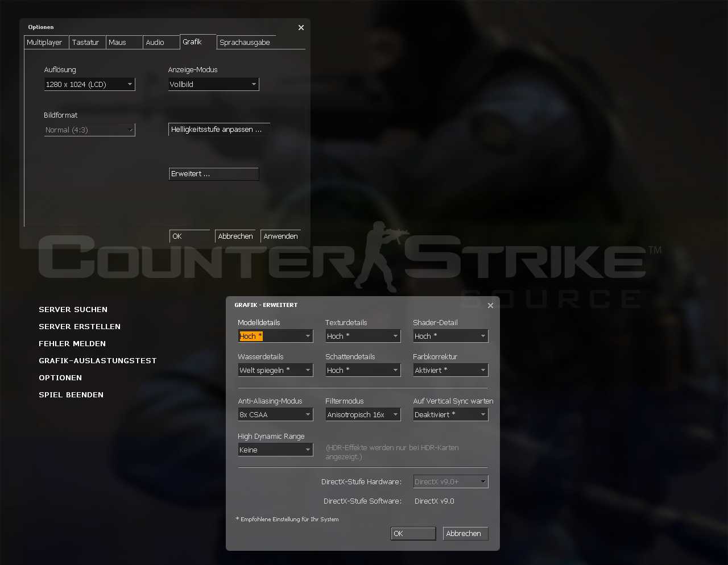Open the Sprachausgabe tab
Screen dimensions: 728x565
click(x=246, y=43)
